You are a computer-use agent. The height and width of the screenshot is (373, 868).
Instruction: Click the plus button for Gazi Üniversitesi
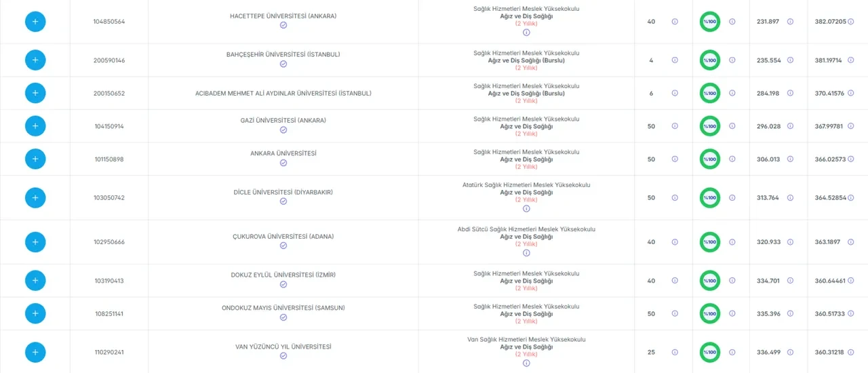point(35,126)
